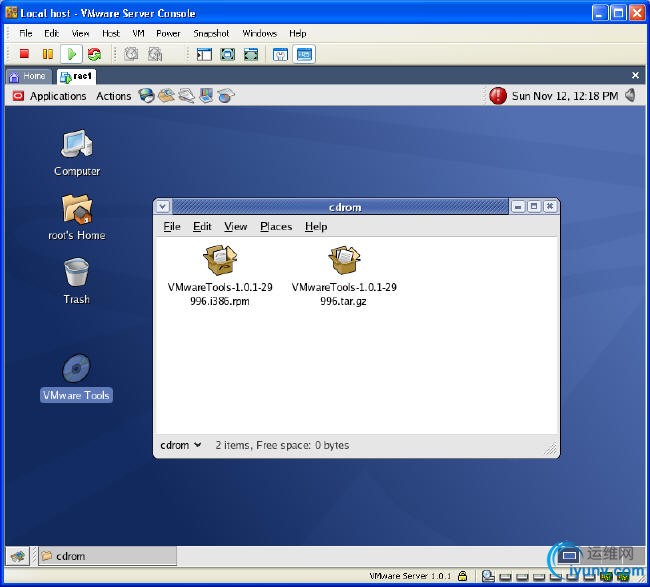
Task: Open the word processor launcher in GNOME panel
Action: point(187,96)
